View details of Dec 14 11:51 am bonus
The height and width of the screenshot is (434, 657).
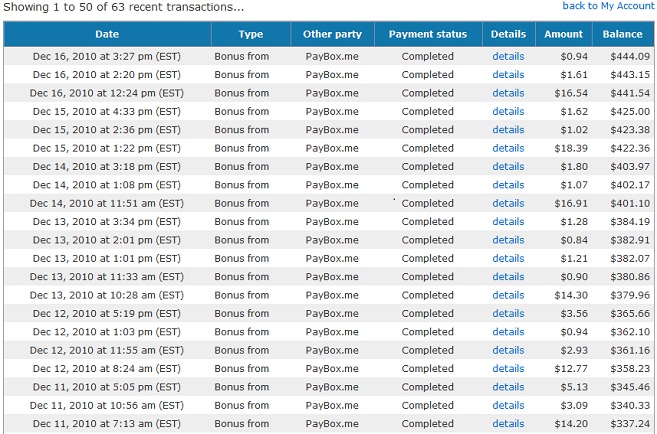508,204
